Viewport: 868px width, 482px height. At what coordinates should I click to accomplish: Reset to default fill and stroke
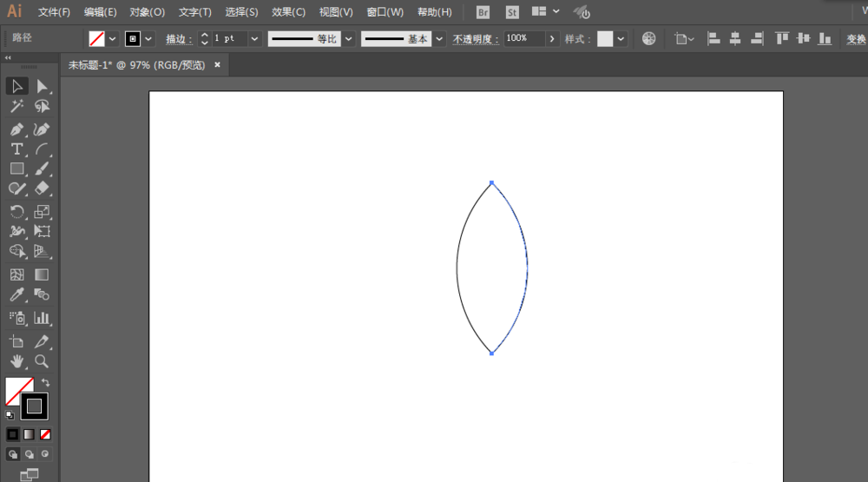(10, 414)
